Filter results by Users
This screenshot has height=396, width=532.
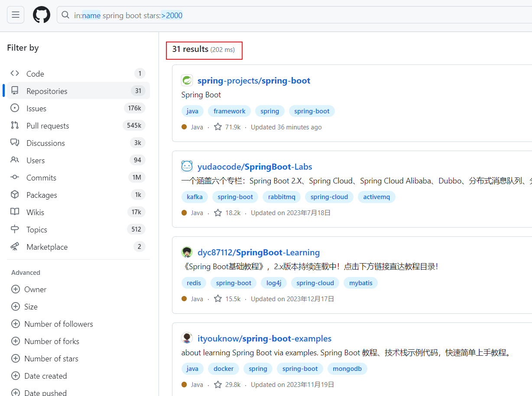pyautogui.click(x=78, y=160)
